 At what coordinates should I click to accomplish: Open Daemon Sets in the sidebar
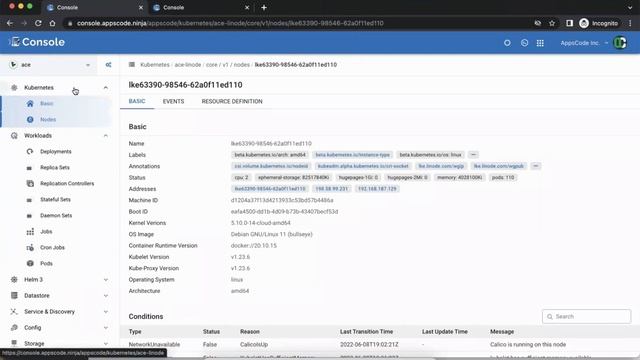pos(56,216)
